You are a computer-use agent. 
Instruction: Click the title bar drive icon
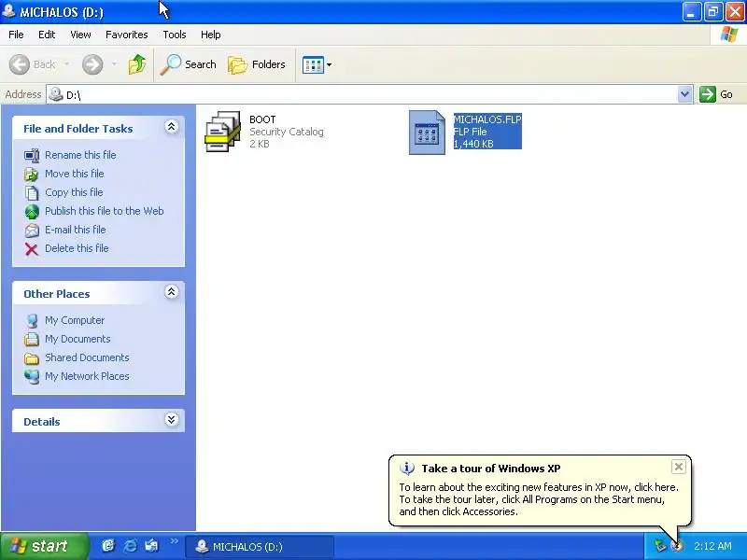(x=8, y=11)
